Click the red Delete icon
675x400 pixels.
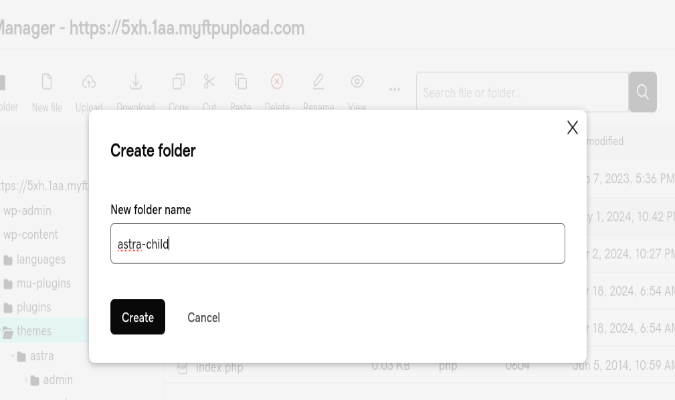(277, 81)
